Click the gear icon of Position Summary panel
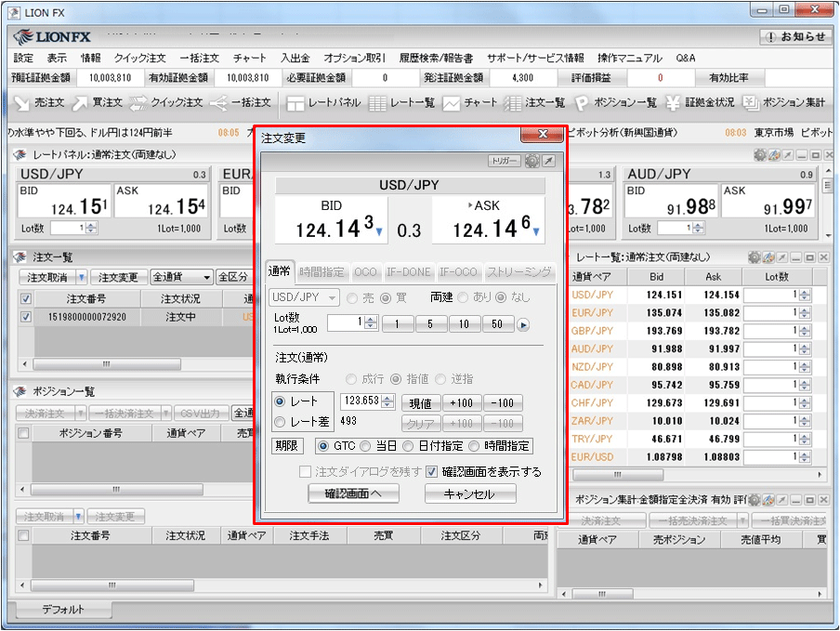The image size is (840, 631). [x=755, y=500]
